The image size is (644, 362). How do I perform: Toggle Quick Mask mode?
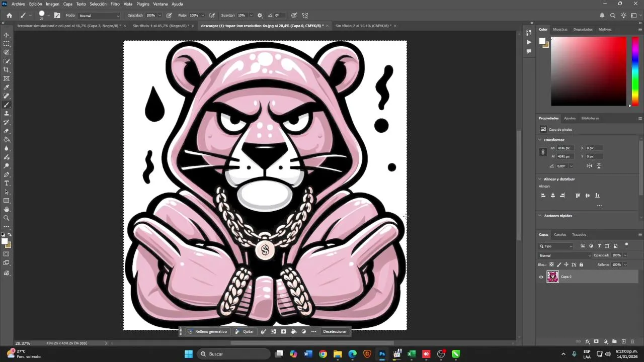click(x=7, y=254)
